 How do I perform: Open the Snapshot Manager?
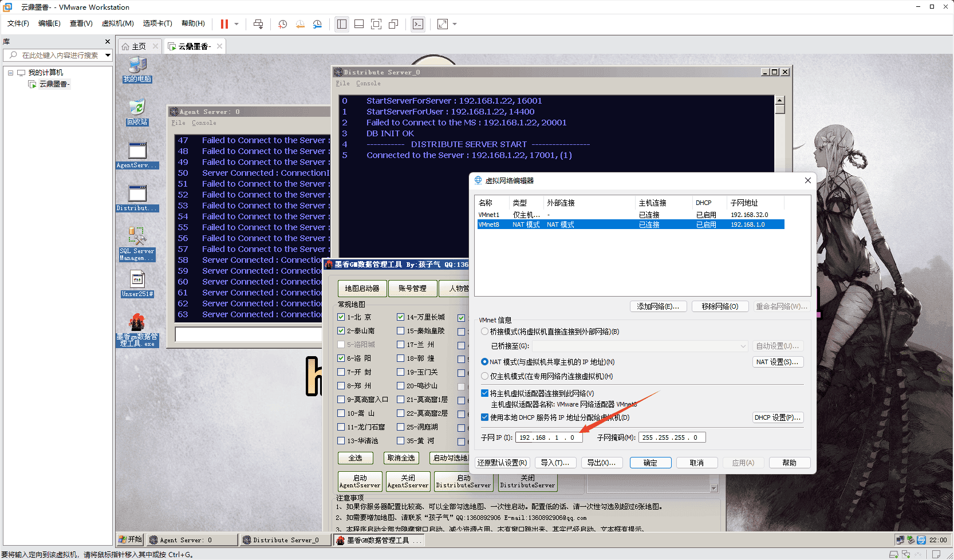(x=318, y=24)
